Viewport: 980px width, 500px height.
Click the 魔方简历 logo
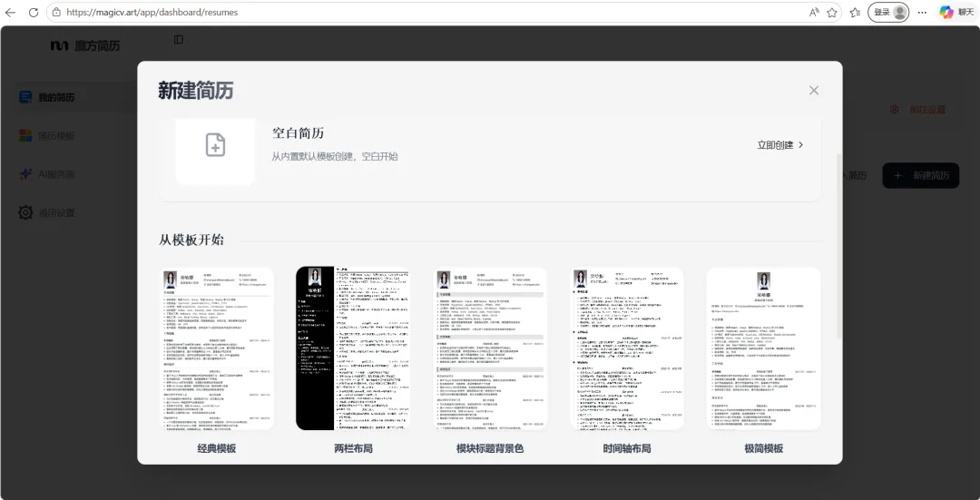(x=85, y=45)
